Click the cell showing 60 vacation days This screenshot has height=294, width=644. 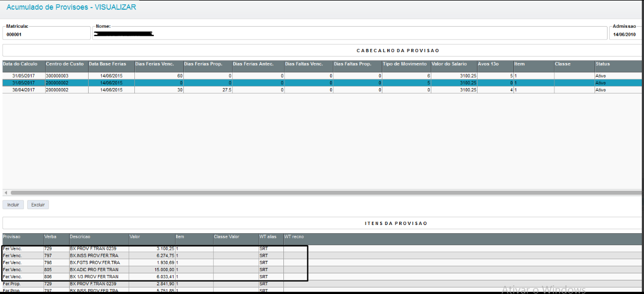(158, 76)
